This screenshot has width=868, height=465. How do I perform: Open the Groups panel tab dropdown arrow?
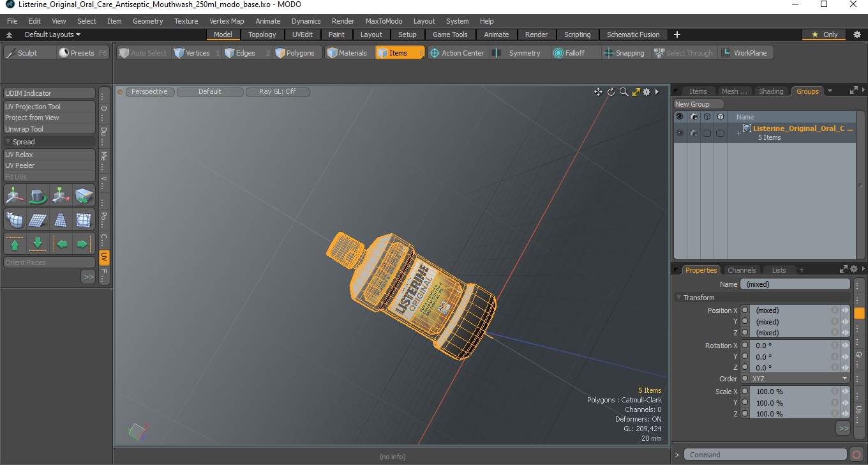pos(830,91)
